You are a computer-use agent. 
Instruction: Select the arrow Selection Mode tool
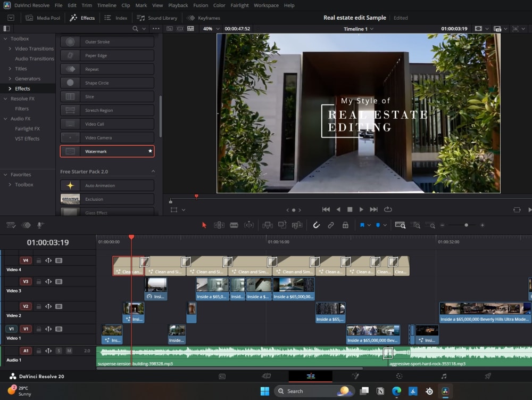[204, 225]
